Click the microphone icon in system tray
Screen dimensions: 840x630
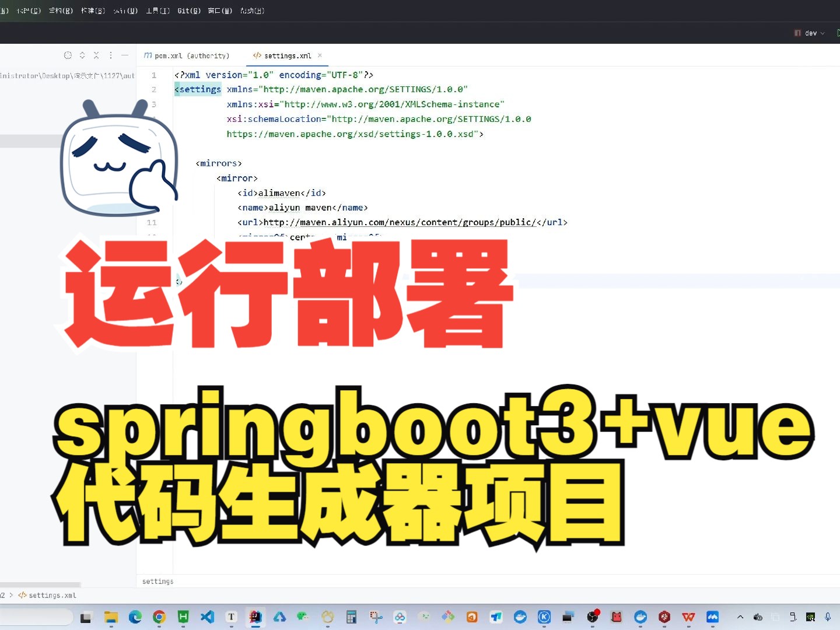(828, 617)
